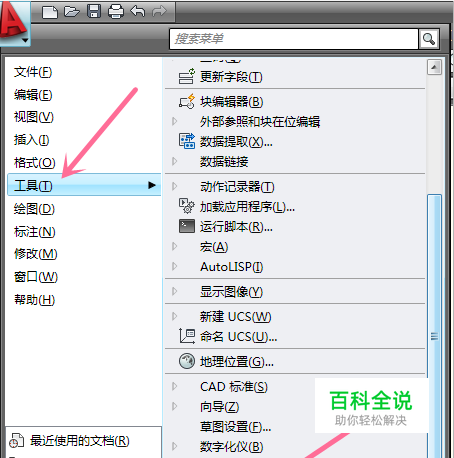
Task: Click the Open folder icon in toolbar
Action: (x=72, y=12)
